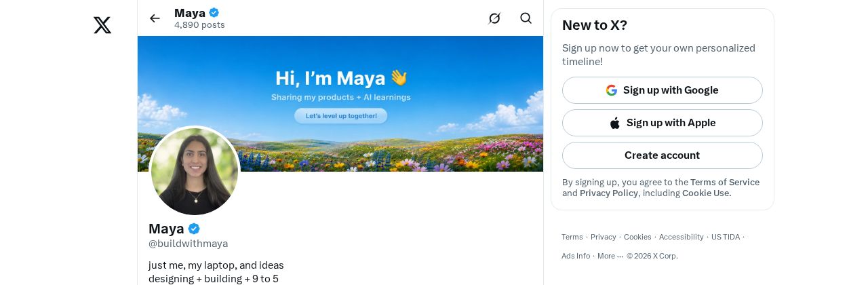Click the verified badge beside the header name Maya
Screen dimensions: 868x285
point(214,12)
